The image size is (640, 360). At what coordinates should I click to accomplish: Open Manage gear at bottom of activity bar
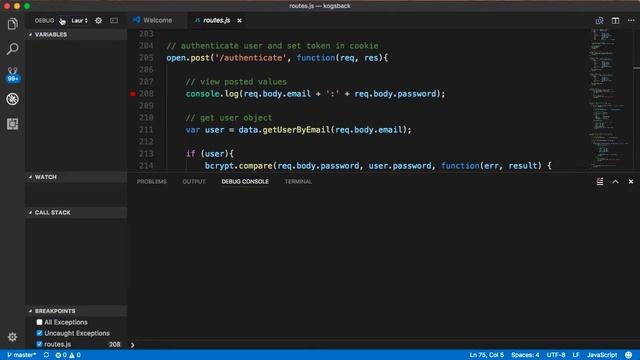(12, 337)
